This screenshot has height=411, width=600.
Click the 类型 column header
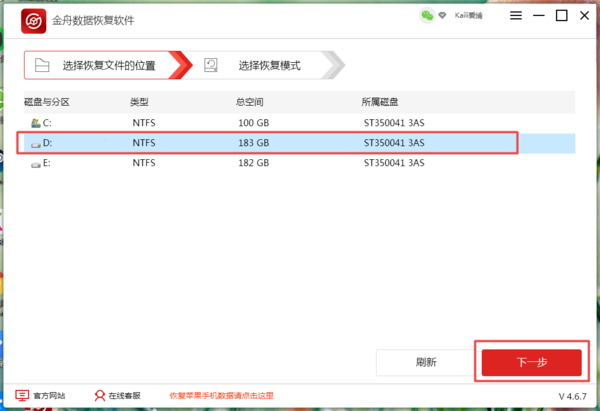point(139,102)
